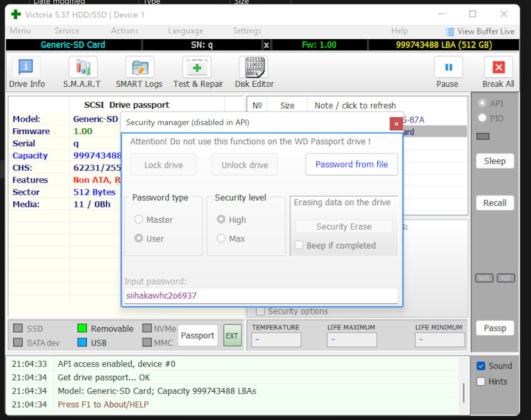Open the Disk Editor binary icon
The image size is (531, 420).
pos(254,67)
